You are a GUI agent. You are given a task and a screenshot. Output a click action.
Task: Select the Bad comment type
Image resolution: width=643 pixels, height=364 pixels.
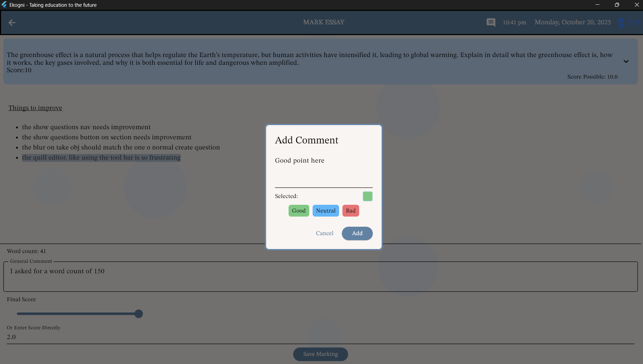pos(351,211)
